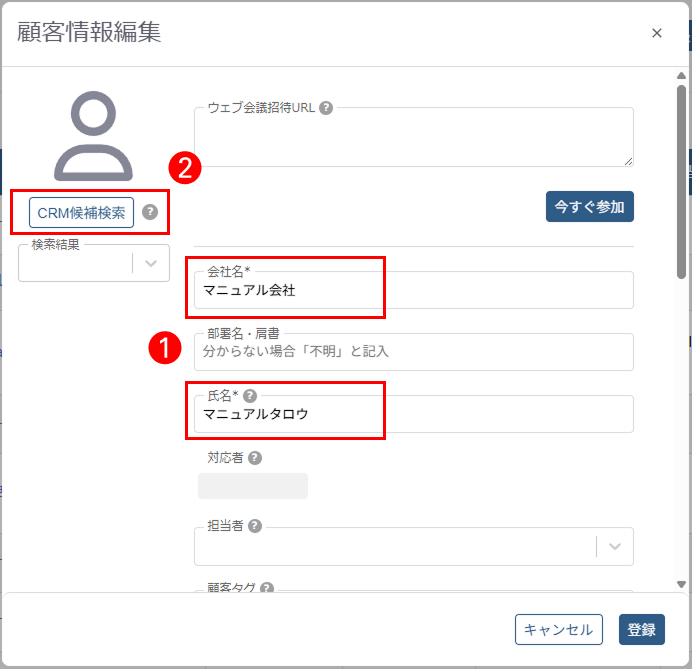The height and width of the screenshot is (669, 692).
Task: Click the help icon next to 顧客タグ
Action: coord(267,589)
